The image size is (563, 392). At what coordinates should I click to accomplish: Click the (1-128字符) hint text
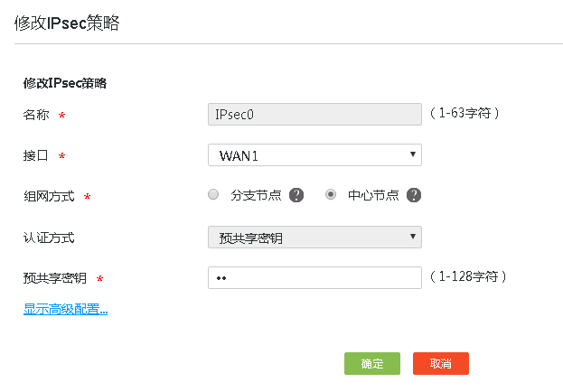pos(468,276)
